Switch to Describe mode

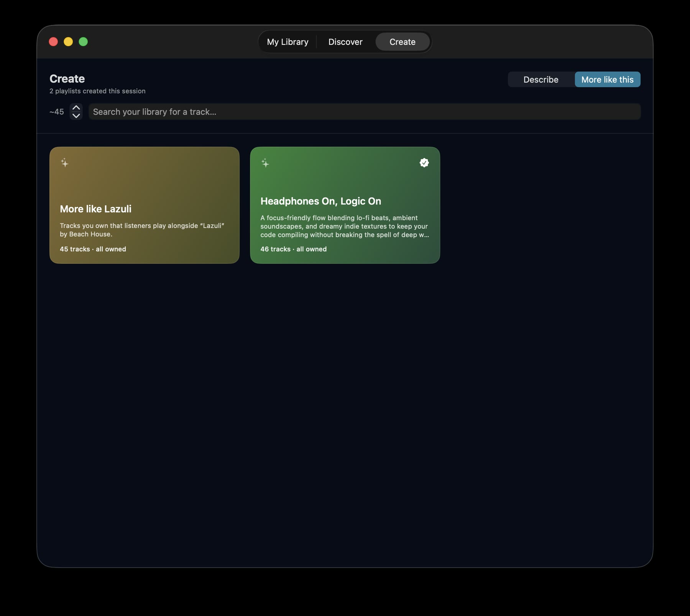(x=541, y=79)
